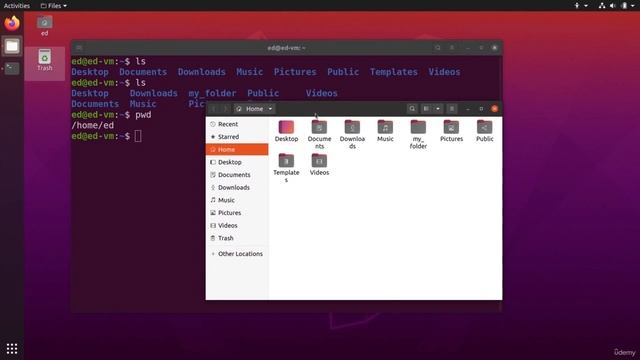Open the Terminal icon in the dock

tap(12, 68)
